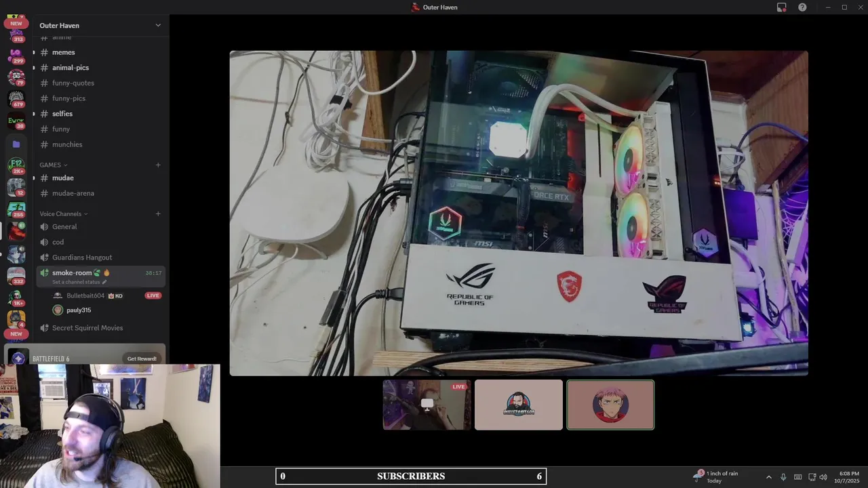Click pauly315's avatar in voice channel
868x488 pixels.
coord(58,310)
